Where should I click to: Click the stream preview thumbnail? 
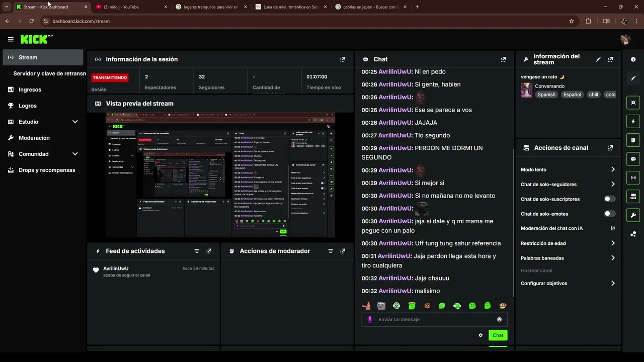pos(220,175)
